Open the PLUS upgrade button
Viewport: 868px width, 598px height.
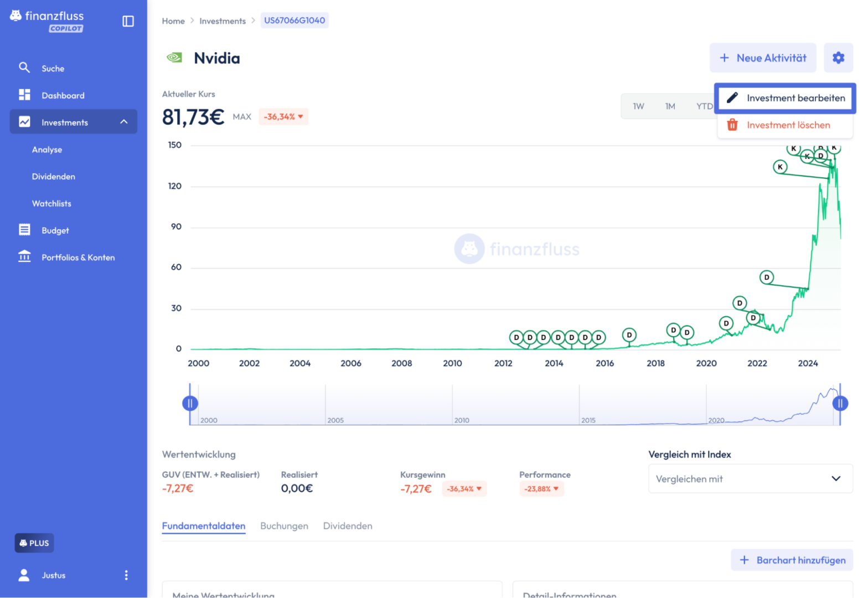coord(34,543)
